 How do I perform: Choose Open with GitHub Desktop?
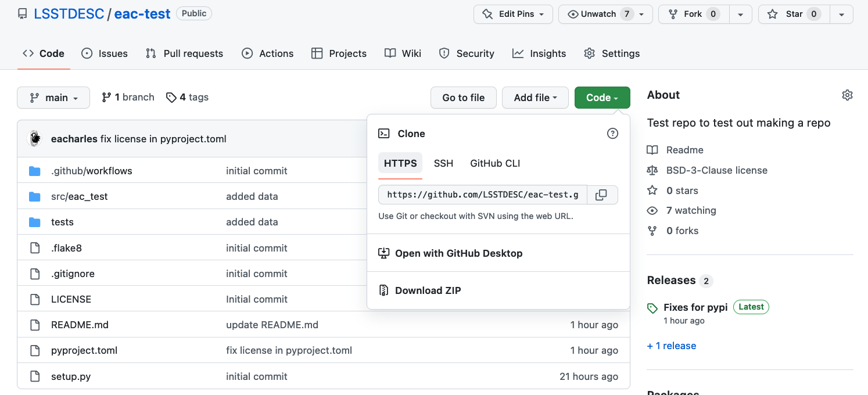tap(450, 253)
